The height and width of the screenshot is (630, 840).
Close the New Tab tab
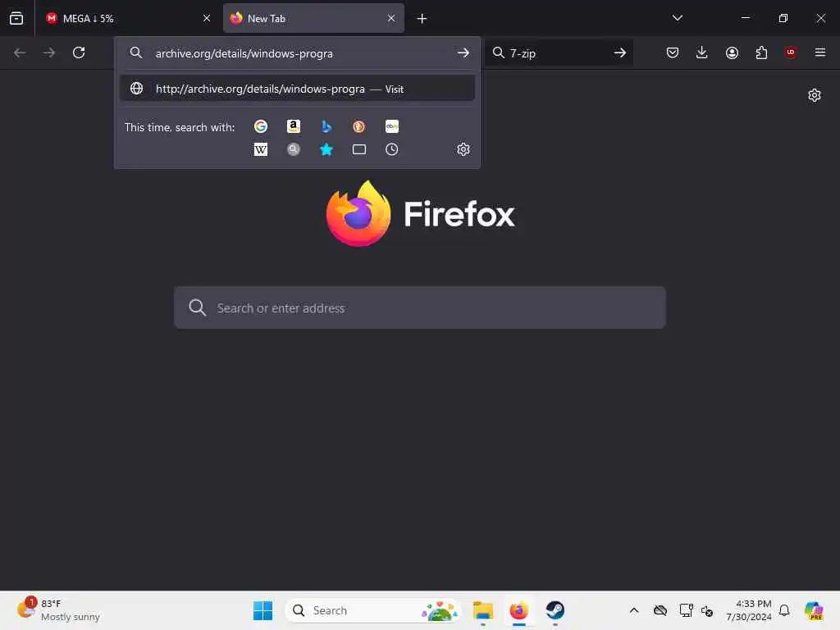click(x=391, y=18)
